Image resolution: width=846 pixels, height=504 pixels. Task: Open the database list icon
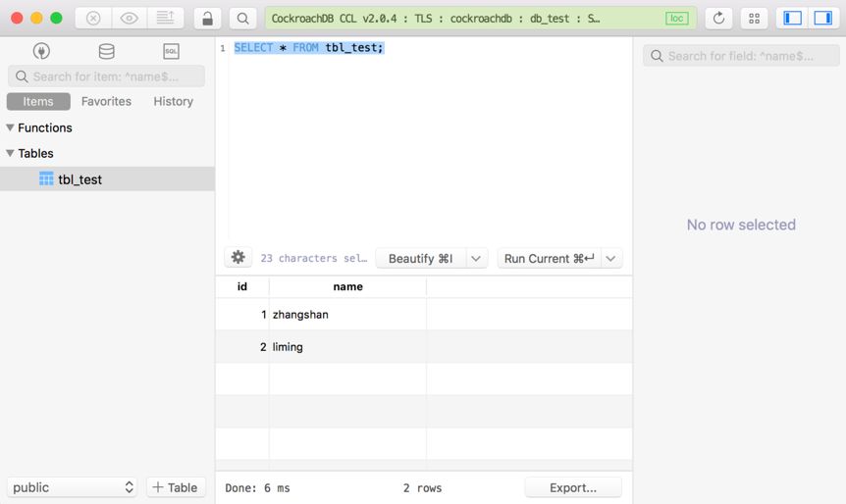point(106,51)
